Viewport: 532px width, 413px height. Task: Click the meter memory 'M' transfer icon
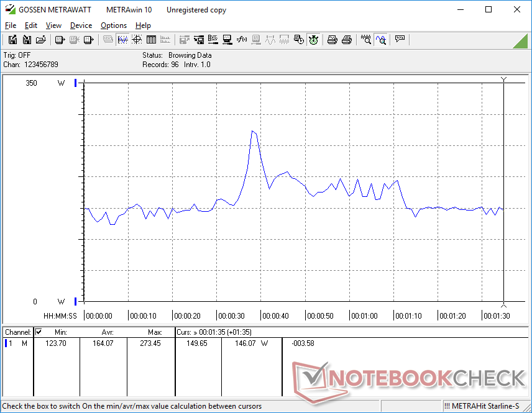coord(88,40)
